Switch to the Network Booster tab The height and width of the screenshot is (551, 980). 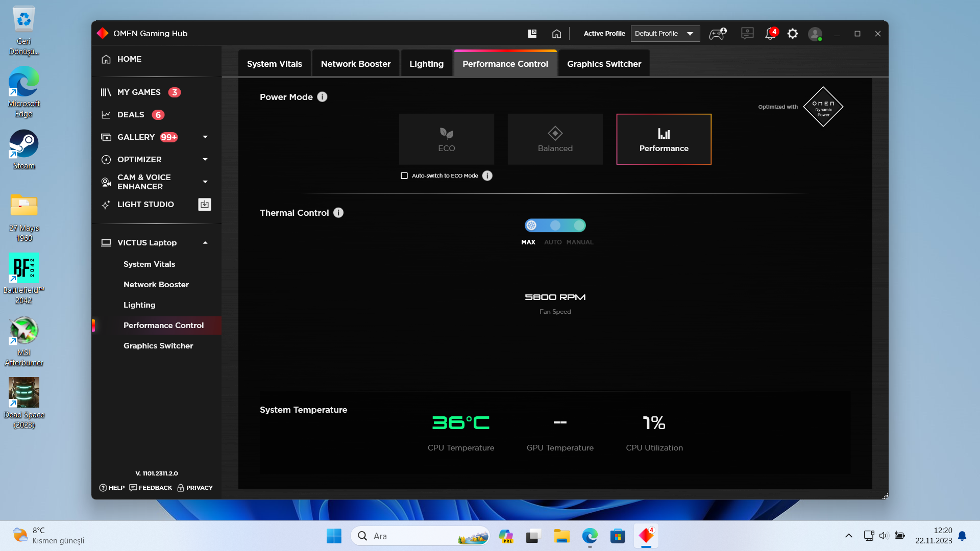click(355, 64)
